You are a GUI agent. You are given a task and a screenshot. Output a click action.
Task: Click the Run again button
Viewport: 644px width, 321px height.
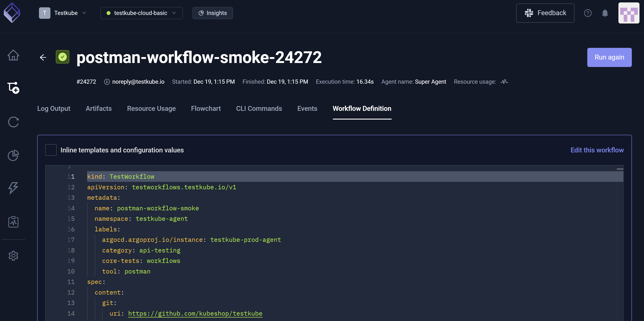coord(609,57)
